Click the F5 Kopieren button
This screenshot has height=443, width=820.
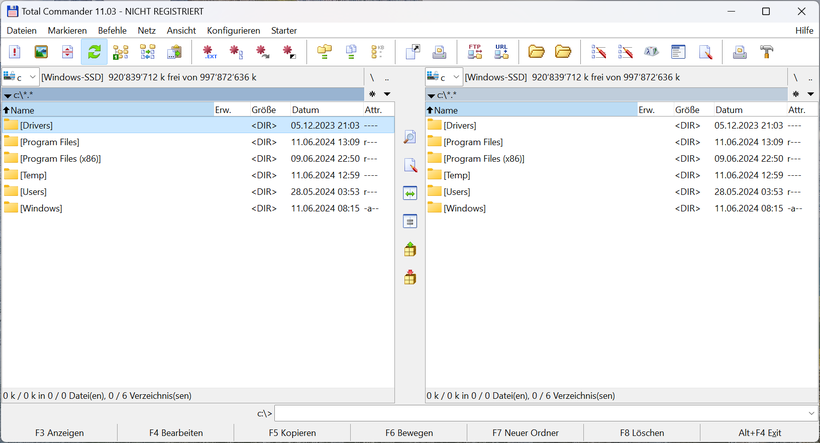[292, 433]
